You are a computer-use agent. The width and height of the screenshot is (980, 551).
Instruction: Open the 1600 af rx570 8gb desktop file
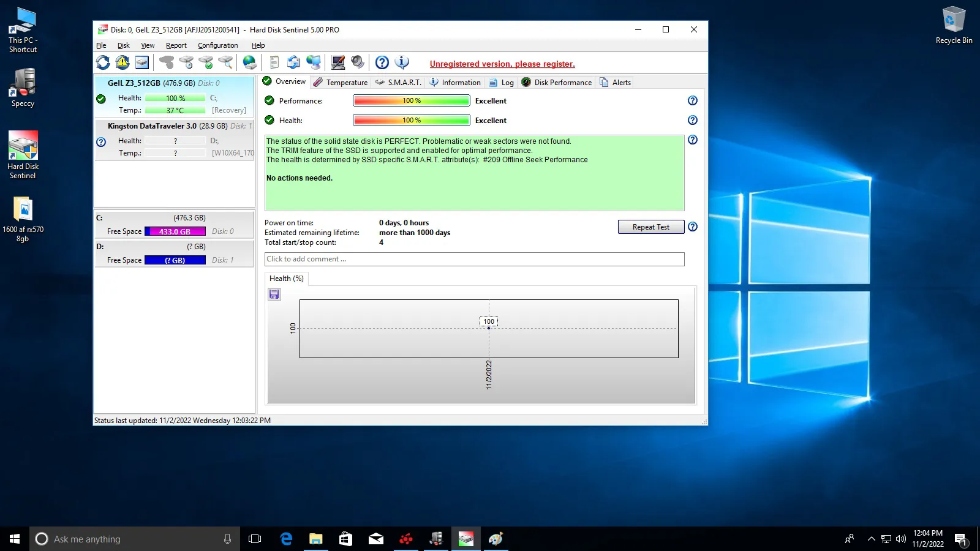(x=23, y=219)
